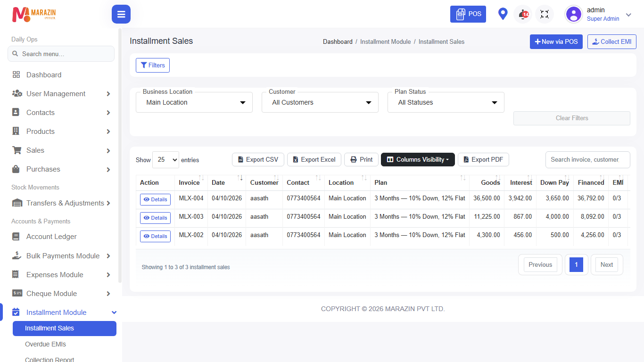This screenshot has width=644, height=362.
Task: Change the show entries count dropdown
Action: click(x=165, y=160)
